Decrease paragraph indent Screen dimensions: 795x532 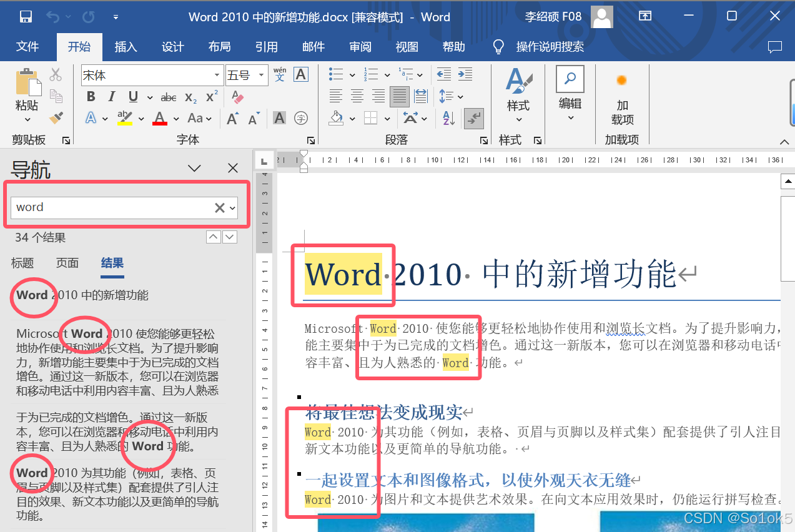(444, 75)
